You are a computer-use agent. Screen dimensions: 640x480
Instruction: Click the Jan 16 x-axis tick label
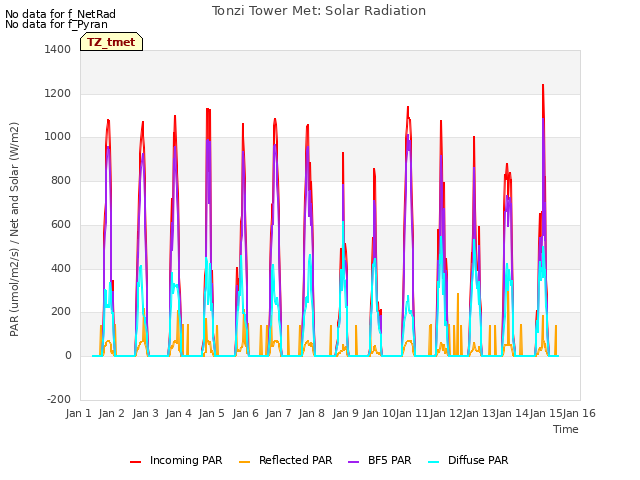(579, 413)
